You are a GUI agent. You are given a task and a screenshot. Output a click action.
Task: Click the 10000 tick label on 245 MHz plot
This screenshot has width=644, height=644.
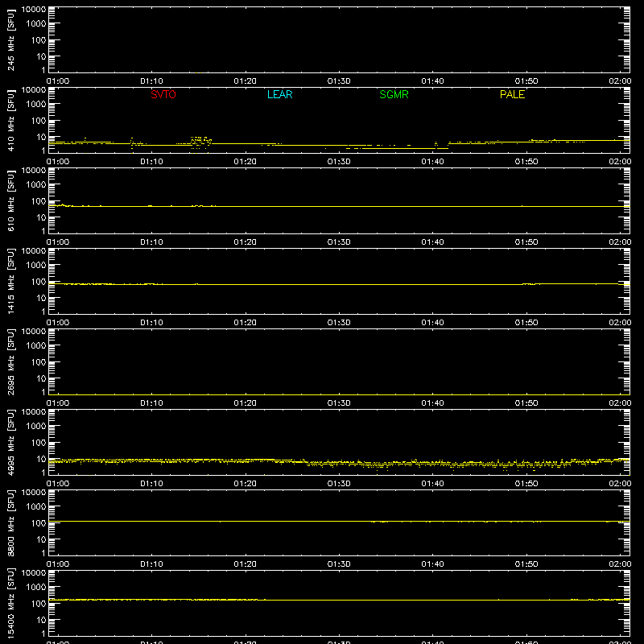[34, 10]
